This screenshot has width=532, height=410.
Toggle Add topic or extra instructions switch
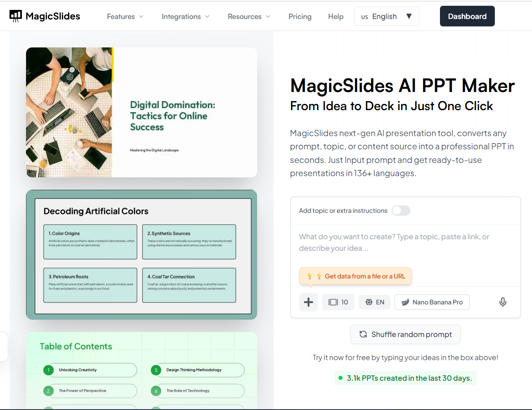(x=401, y=211)
